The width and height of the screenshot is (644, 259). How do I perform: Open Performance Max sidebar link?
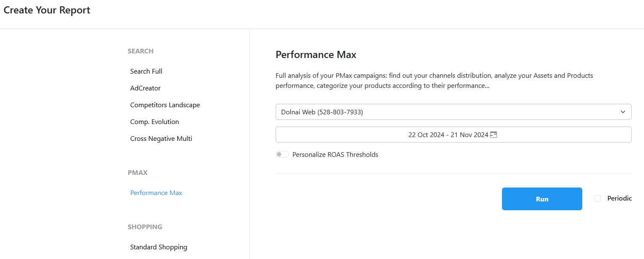coord(156,193)
